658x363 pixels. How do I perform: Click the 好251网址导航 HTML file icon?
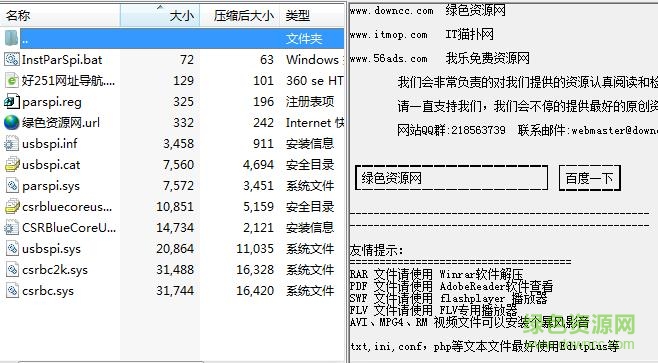(x=11, y=81)
